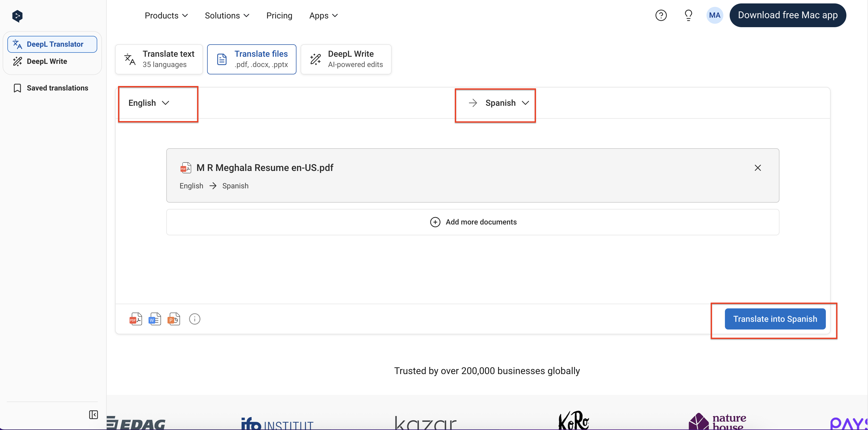868x430 pixels.
Task: Collapse the left sidebar
Action: tap(93, 414)
